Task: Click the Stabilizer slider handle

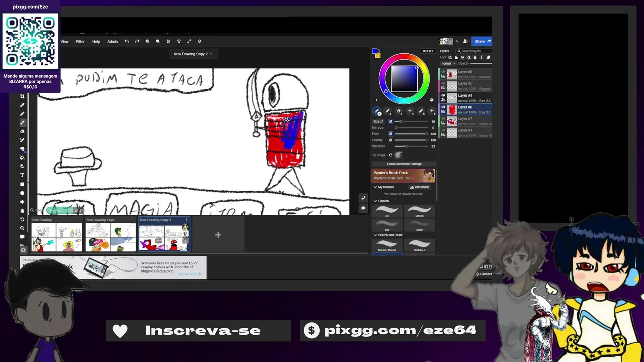Action: click(x=407, y=146)
